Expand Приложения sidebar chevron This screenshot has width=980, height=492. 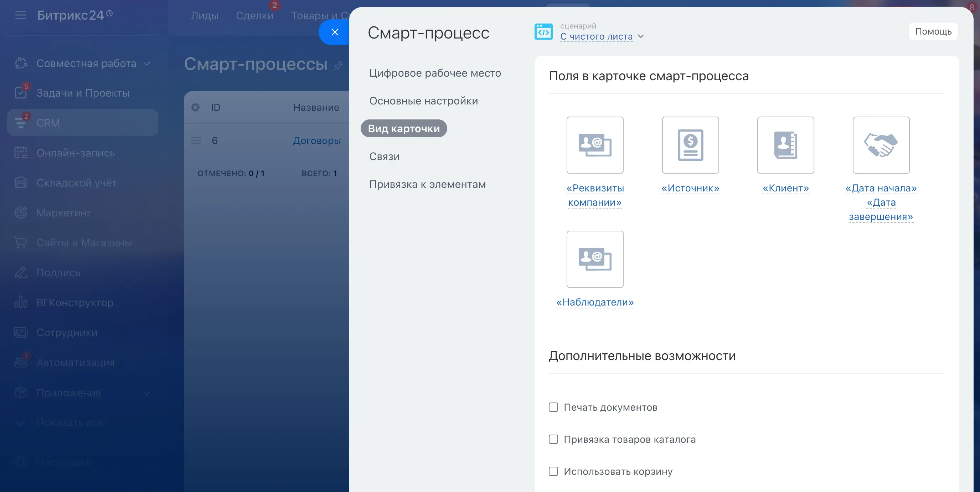147,393
